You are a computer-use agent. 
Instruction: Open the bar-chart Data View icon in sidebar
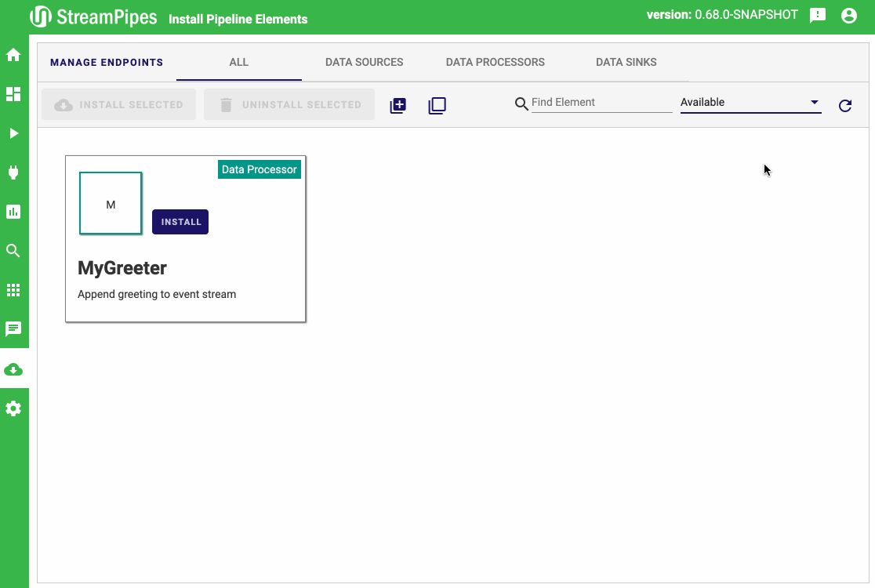click(13, 212)
